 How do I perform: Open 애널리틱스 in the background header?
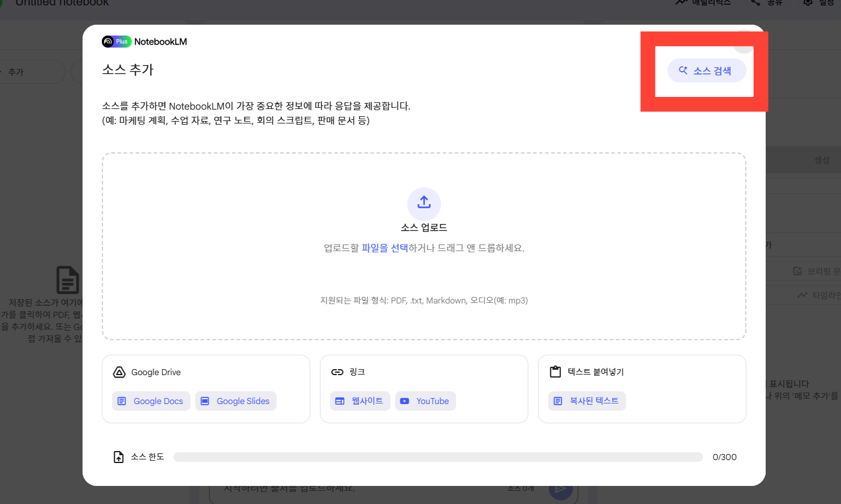(703, 3)
